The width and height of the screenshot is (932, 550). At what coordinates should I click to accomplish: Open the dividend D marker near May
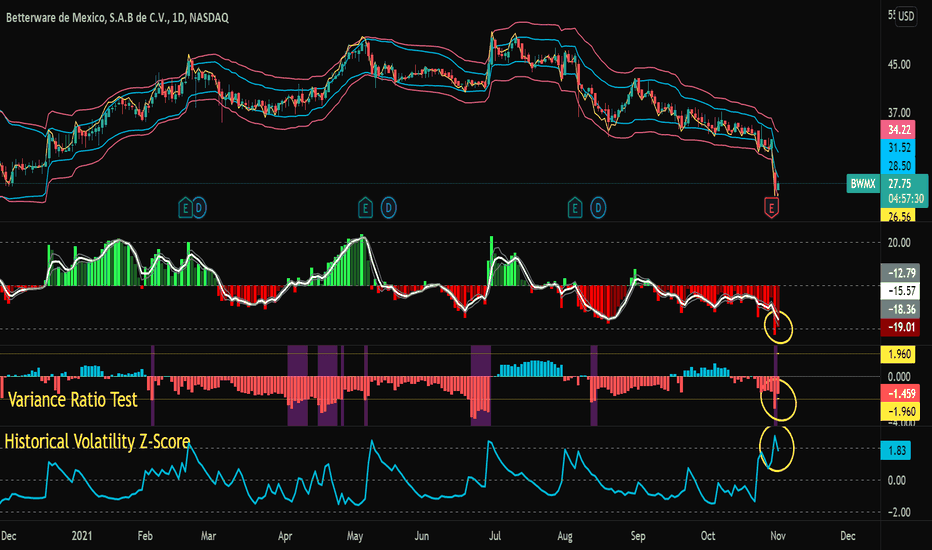[x=389, y=208]
